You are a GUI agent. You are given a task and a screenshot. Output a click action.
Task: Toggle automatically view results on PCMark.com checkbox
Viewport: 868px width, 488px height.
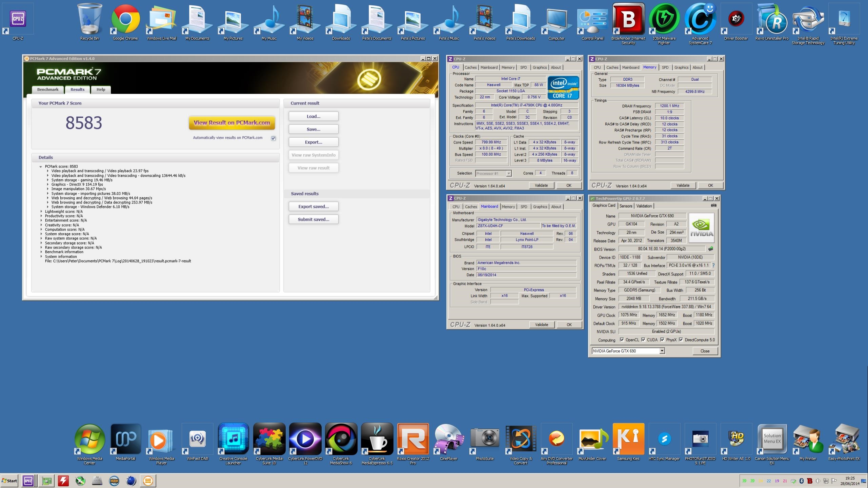pyautogui.click(x=273, y=138)
